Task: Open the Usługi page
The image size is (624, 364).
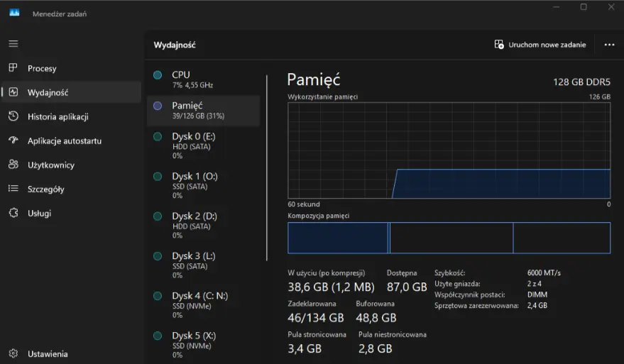Action: 72,214
